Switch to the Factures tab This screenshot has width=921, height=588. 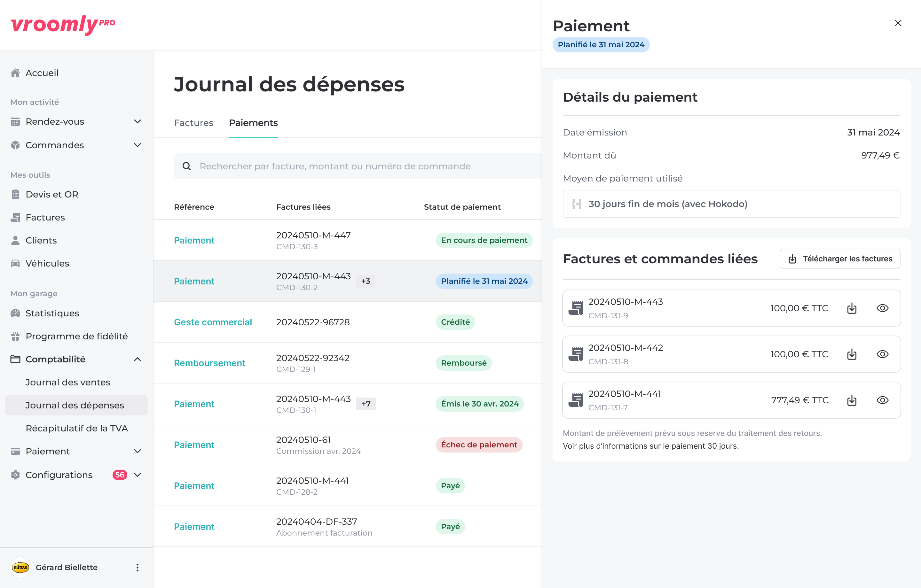[x=193, y=123]
